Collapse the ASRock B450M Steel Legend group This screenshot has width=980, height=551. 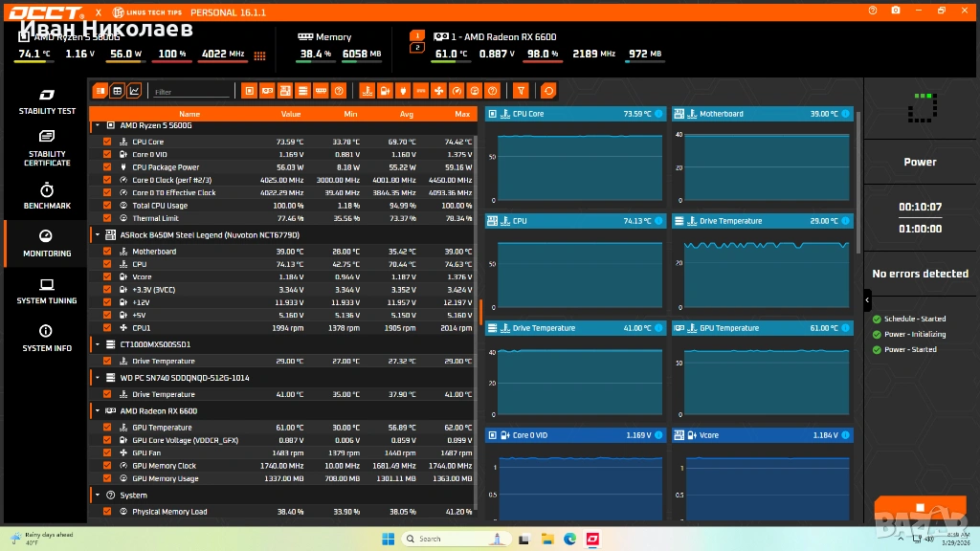coord(96,234)
